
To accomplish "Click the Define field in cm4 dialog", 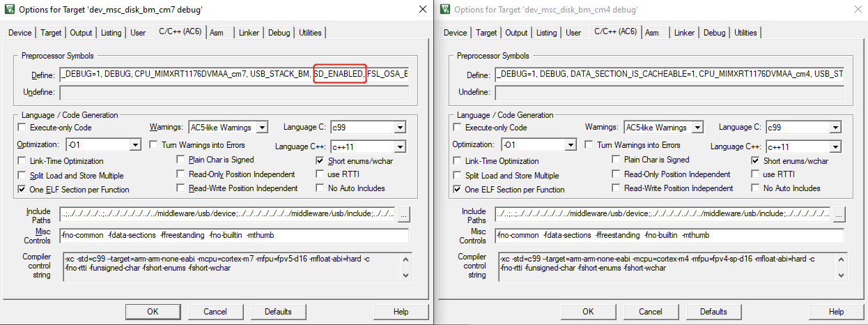I will pos(669,74).
